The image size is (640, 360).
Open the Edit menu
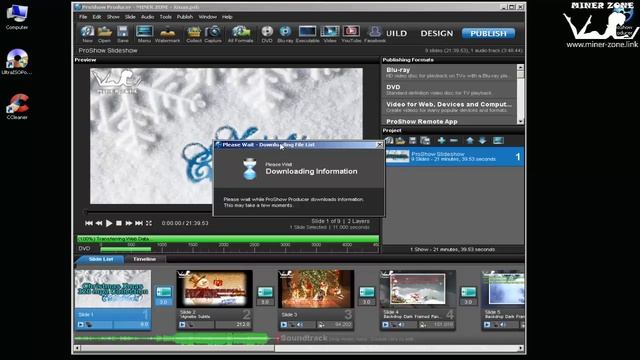[x=97, y=17]
